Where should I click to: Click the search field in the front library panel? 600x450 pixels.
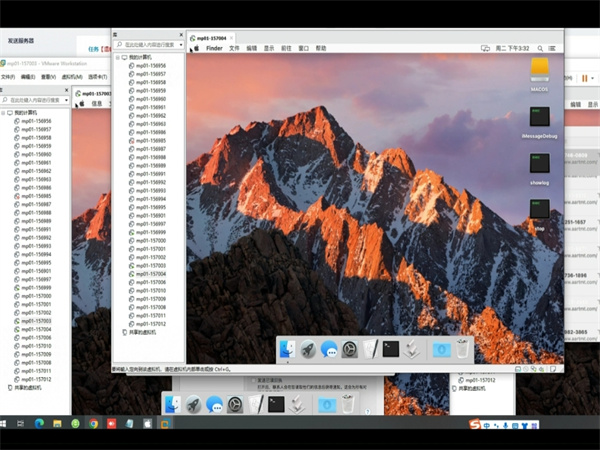[x=148, y=45]
